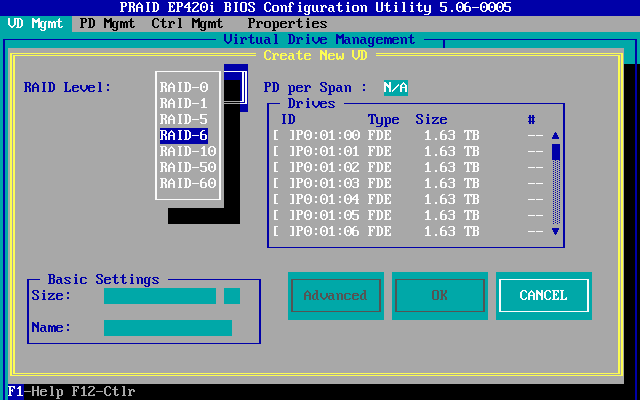Viewport: 640px width, 400px height.
Task: Click the F12-Ctlr shortcut in status bar
Action: click(103, 392)
